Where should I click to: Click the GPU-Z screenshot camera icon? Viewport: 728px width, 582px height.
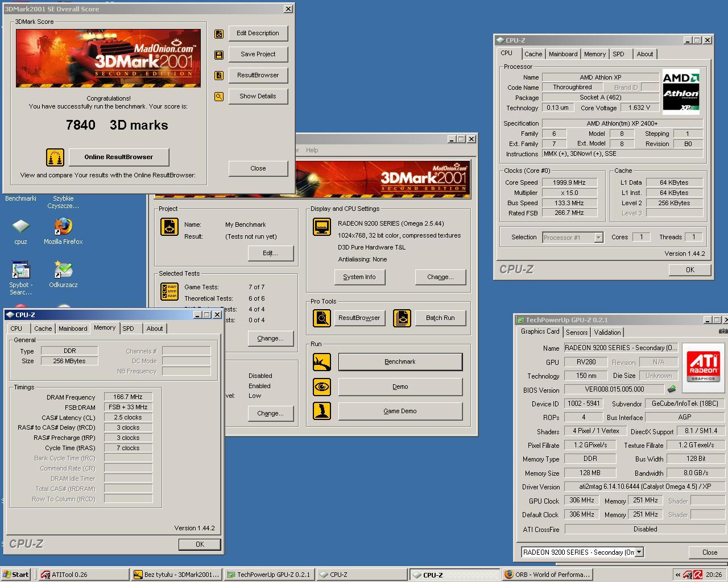coord(723,331)
